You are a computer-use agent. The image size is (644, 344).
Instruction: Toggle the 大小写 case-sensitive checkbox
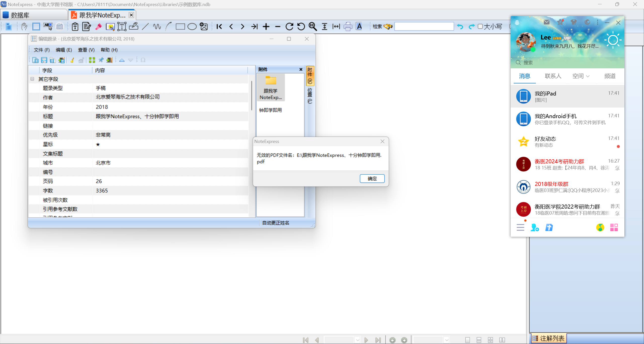pyautogui.click(x=480, y=26)
